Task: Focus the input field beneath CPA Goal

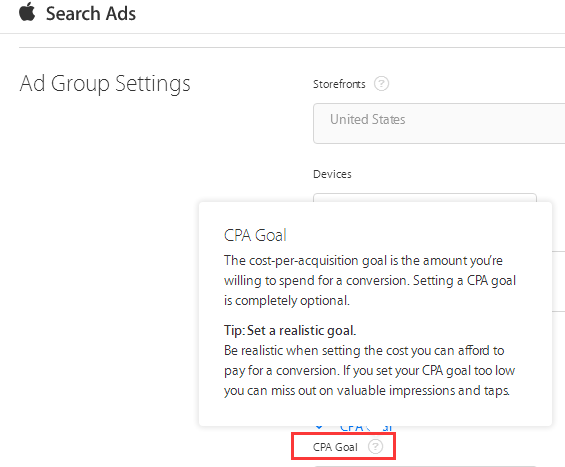Action: click(x=425, y=466)
